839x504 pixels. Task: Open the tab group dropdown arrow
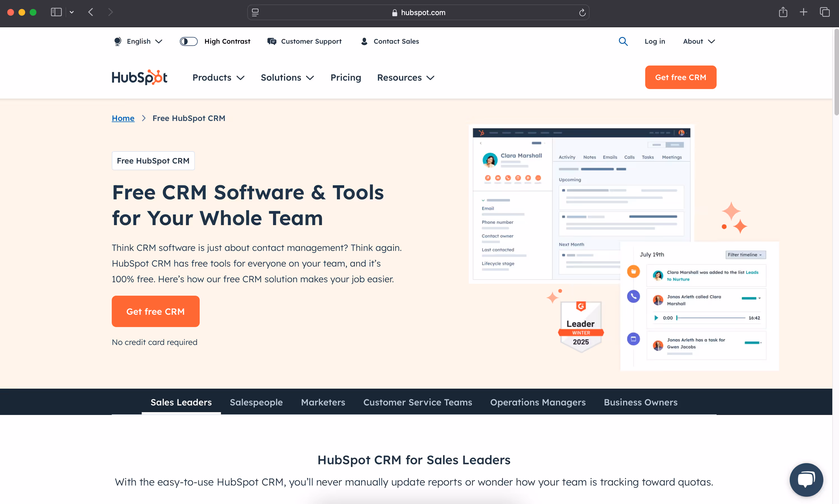72,12
